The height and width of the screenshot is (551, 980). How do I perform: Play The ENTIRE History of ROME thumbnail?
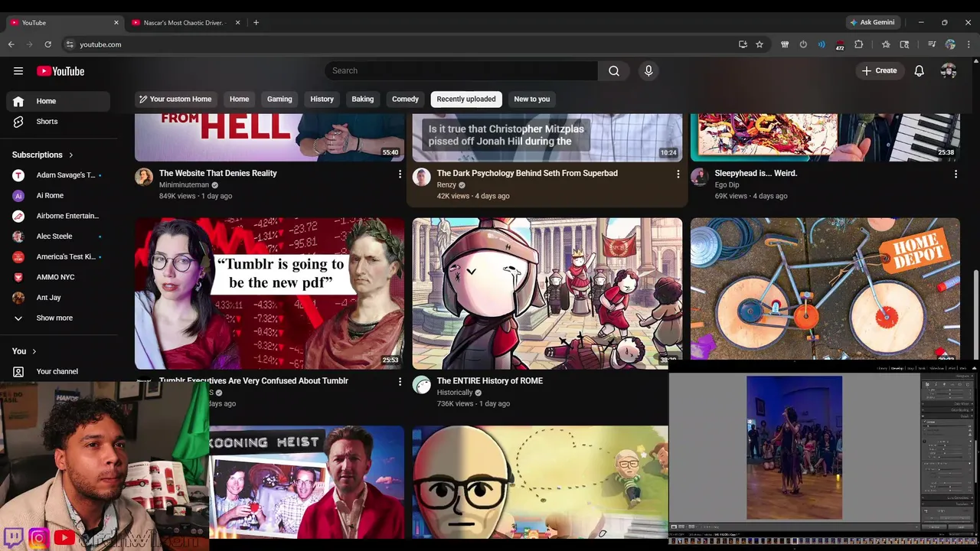pyautogui.click(x=547, y=293)
